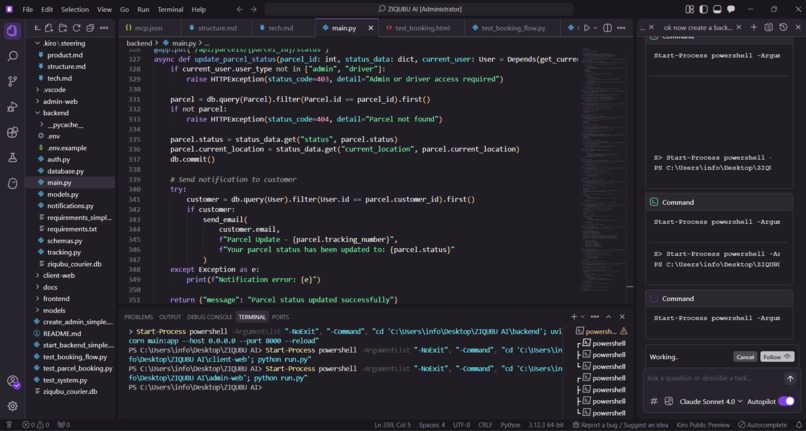
Task: Open auth.py in explorer
Action: click(x=59, y=159)
